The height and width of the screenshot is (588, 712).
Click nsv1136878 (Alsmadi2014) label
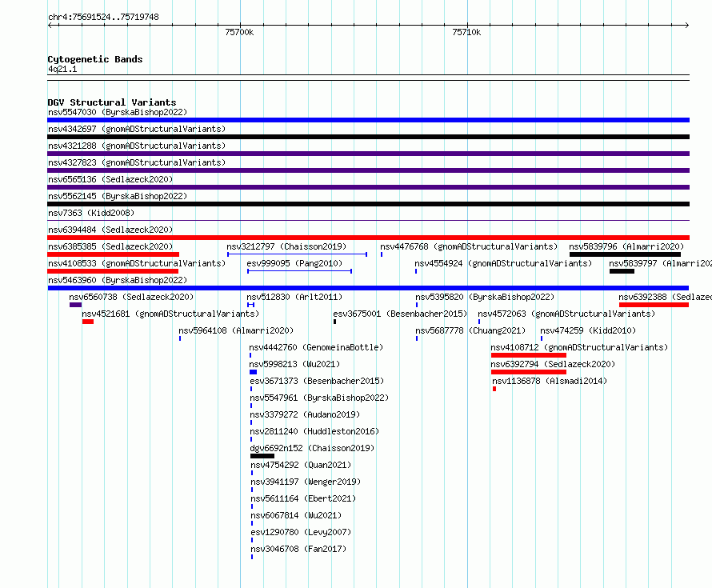coord(550,381)
